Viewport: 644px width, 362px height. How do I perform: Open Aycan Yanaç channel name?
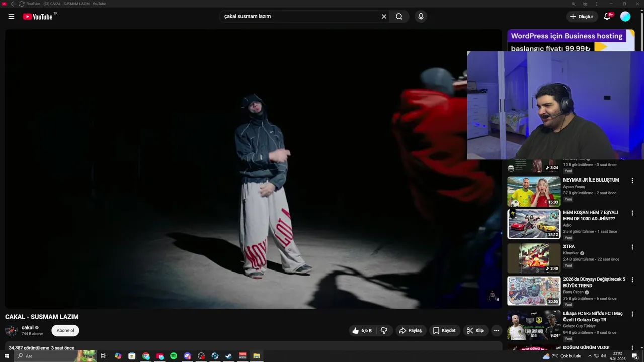tap(574, 187)
